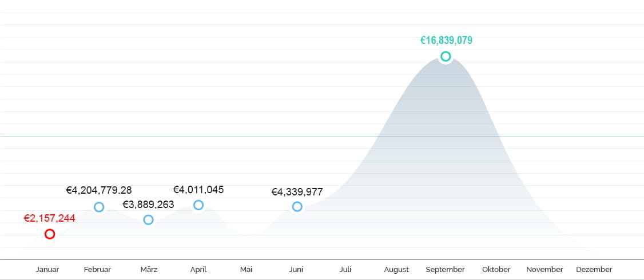The image size is (644, 280).
Task: Click the März axis label
Action: 149,270
